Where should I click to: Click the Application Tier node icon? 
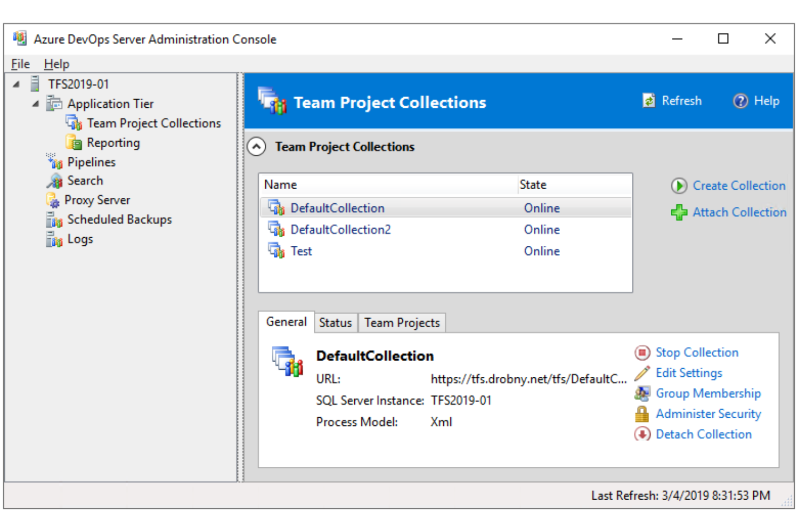coord(54,103)
